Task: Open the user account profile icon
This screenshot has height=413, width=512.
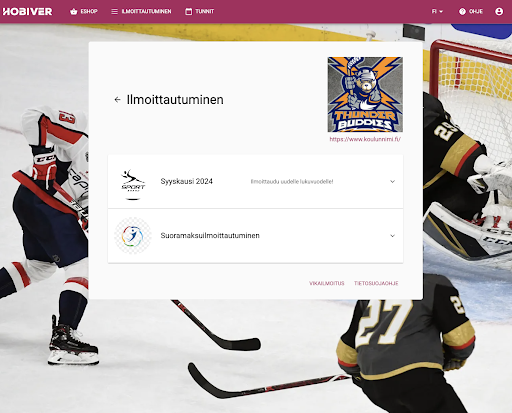Action: pos(499,12)
